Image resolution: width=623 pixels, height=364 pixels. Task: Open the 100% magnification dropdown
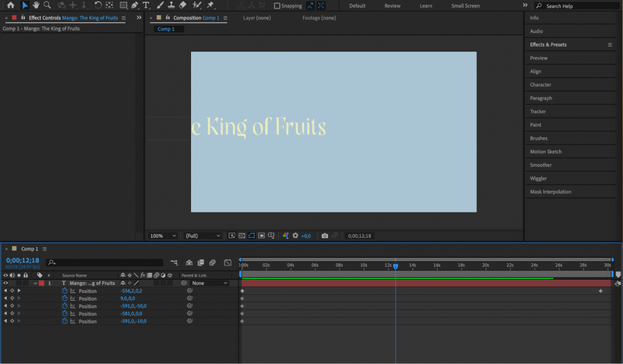coord(161,236)
